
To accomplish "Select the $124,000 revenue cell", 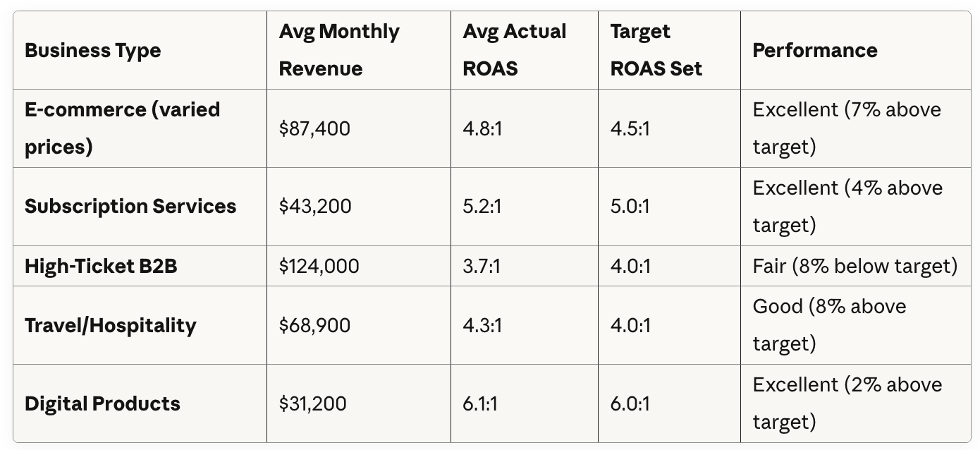I will click(319, 266).
